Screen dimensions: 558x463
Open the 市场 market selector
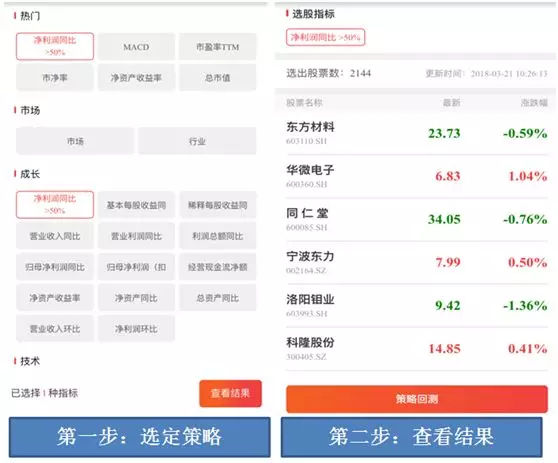pos(75,141)
